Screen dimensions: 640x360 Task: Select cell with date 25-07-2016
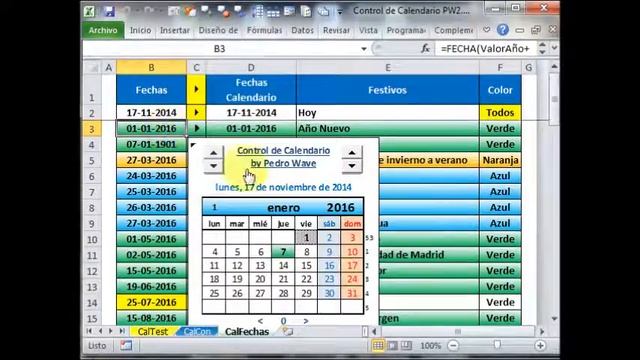151,302
